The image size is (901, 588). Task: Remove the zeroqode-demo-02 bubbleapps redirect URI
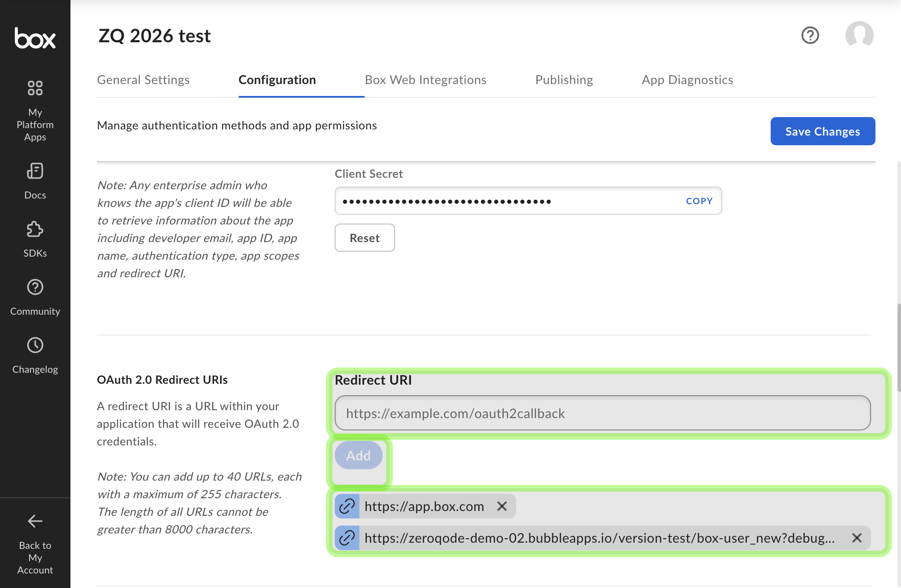[857, 538]
